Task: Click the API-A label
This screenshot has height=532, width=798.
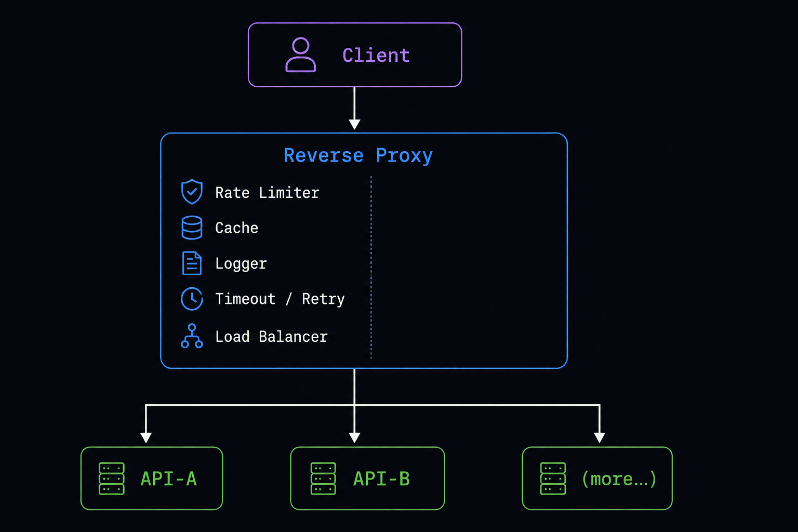Action: (x=169, y=478)
